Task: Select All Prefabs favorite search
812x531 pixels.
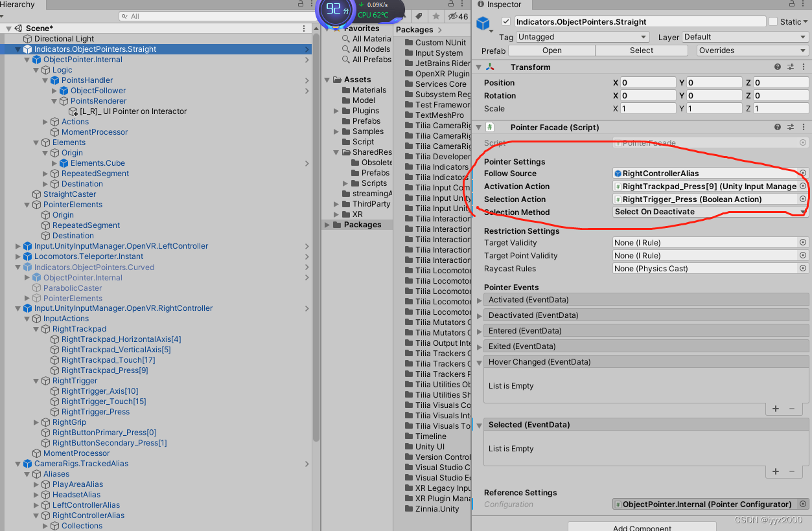Action: (371, 60)
